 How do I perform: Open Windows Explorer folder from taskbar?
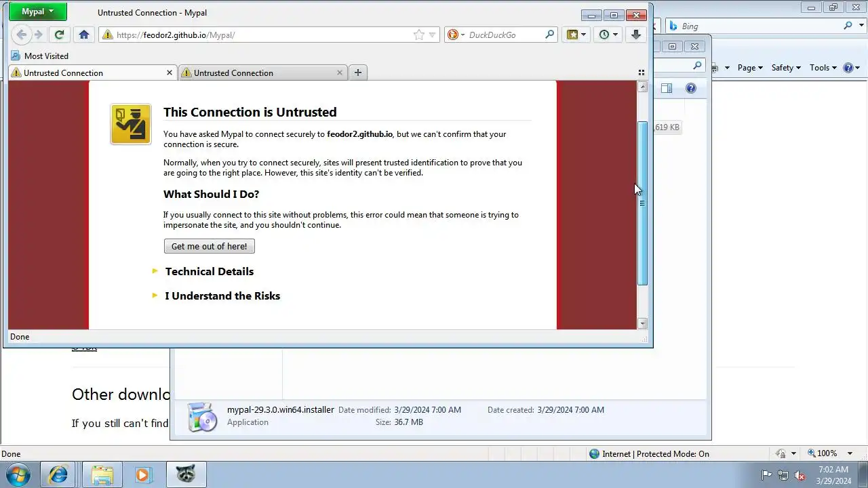[x=102, y=474]
